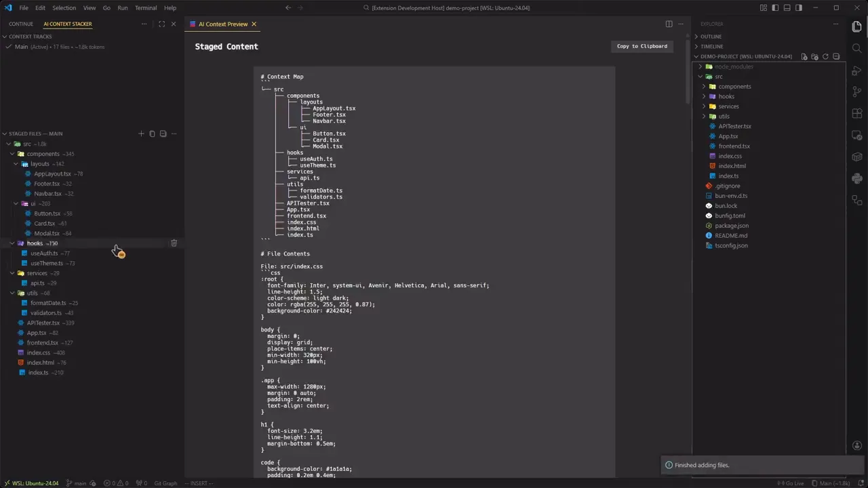Viewport: 868px width, 488px height.
Task: Click WSL: Ubuntu-24.04 remote indicator
Action: 31,483
